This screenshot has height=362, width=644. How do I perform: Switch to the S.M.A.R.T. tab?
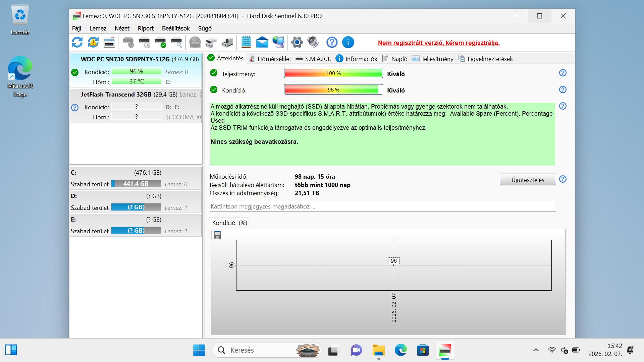[x=314, y=59]
